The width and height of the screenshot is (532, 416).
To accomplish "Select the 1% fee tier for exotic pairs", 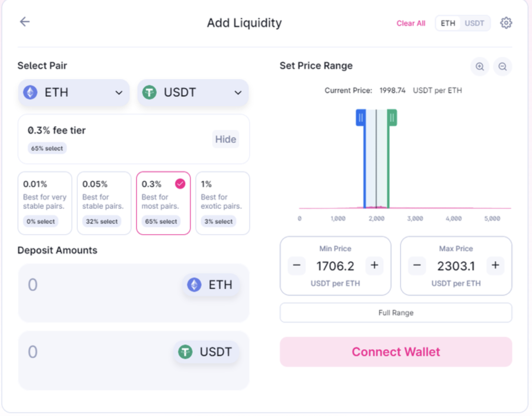I will [x=222, y=203].
